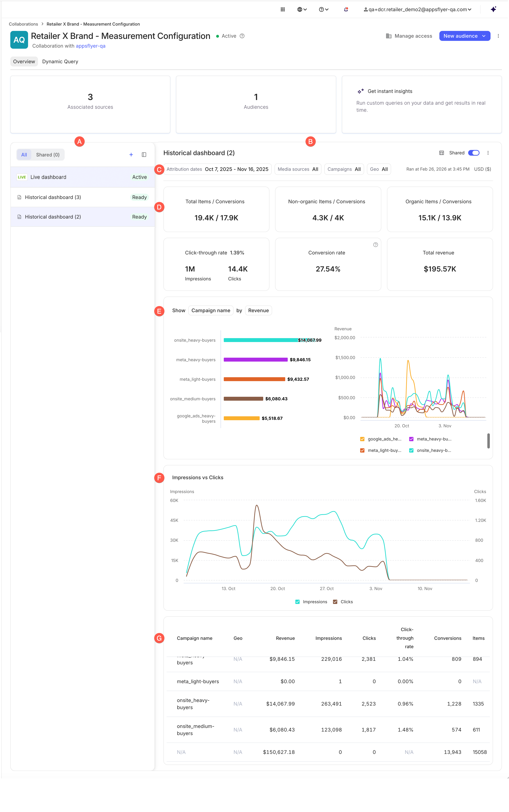Open the appsflyer-qa collaboration link
The height and width of the screenshot is (812, 509).
tap(91, 46)
